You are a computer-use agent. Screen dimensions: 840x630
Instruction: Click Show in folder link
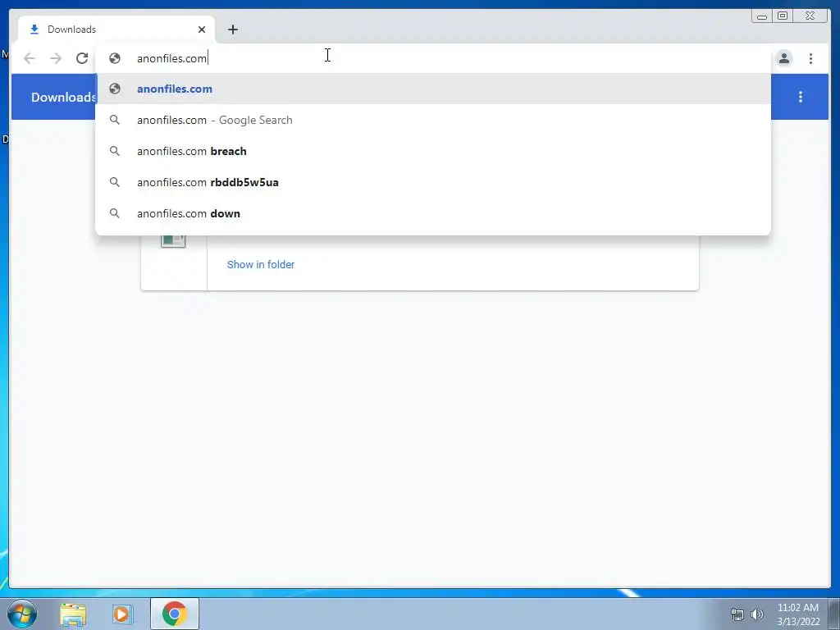click(x=260, y=265)
